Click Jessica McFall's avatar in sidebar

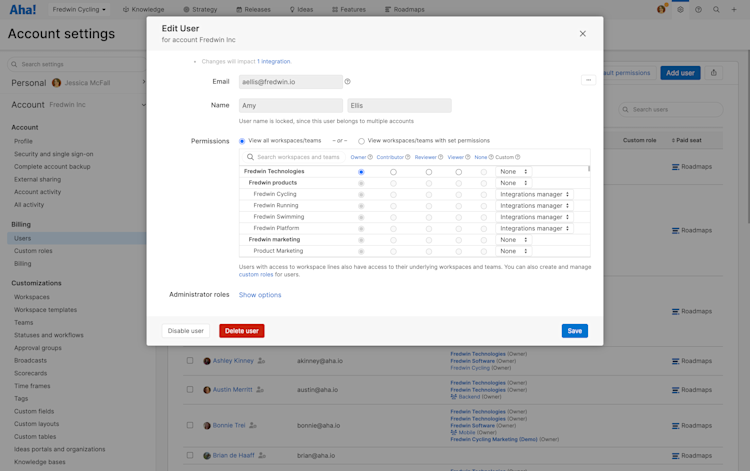(56, 83)
